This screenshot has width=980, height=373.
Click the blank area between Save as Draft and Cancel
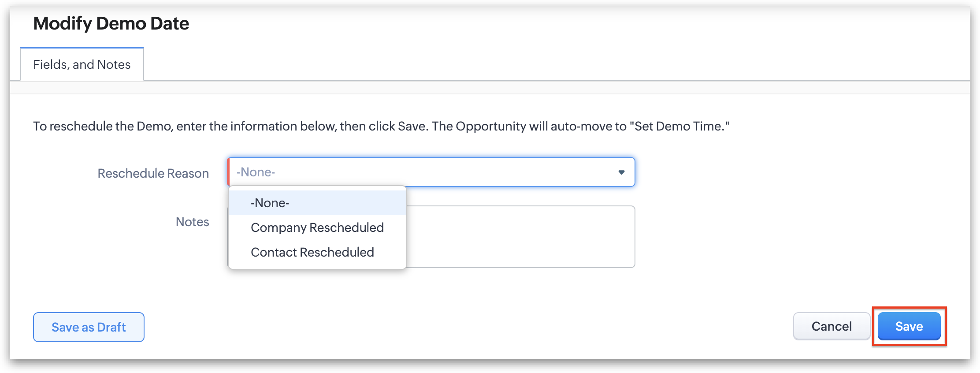tap(467, 327)
